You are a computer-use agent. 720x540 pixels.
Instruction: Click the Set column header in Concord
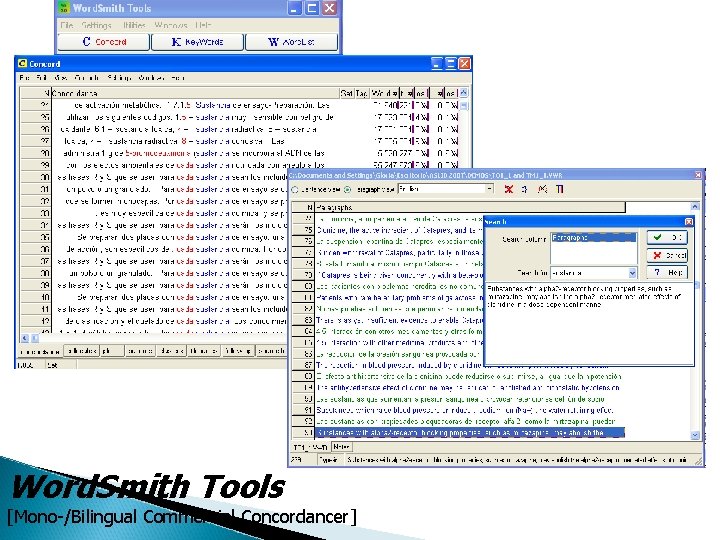click(347, 93)
